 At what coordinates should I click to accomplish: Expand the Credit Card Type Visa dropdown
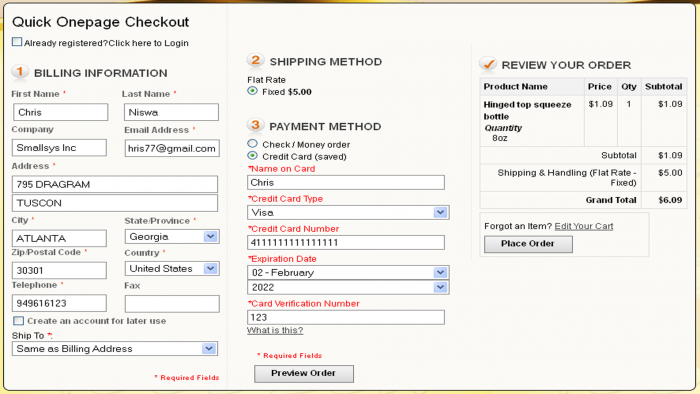click(x=348, y=212)
